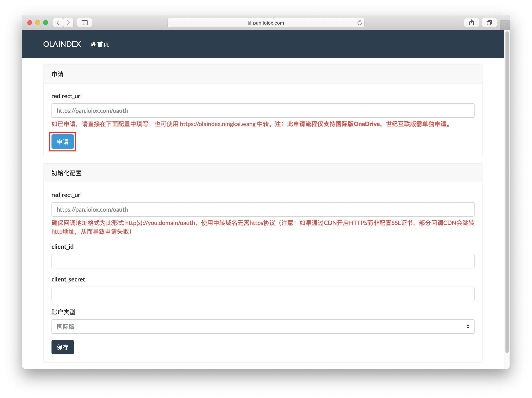The image size is (532, 398).
Task: Open the Share icon menu
Action: [x=471, y=23]
